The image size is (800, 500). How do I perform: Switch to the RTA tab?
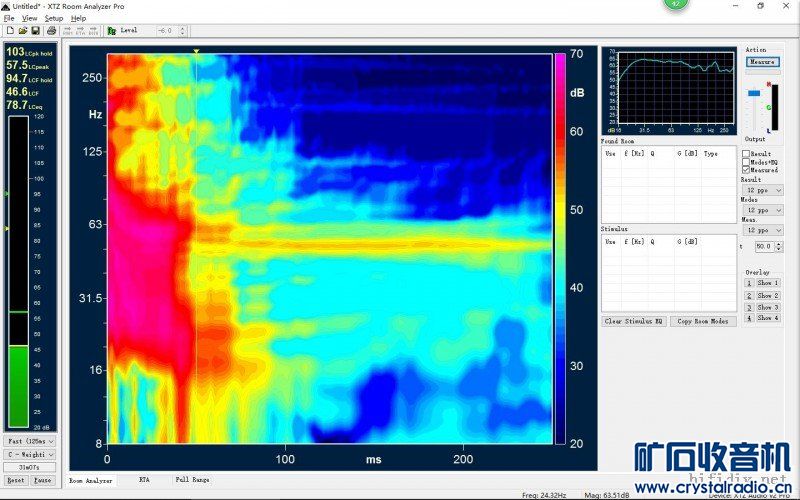[x=145, y=481]
